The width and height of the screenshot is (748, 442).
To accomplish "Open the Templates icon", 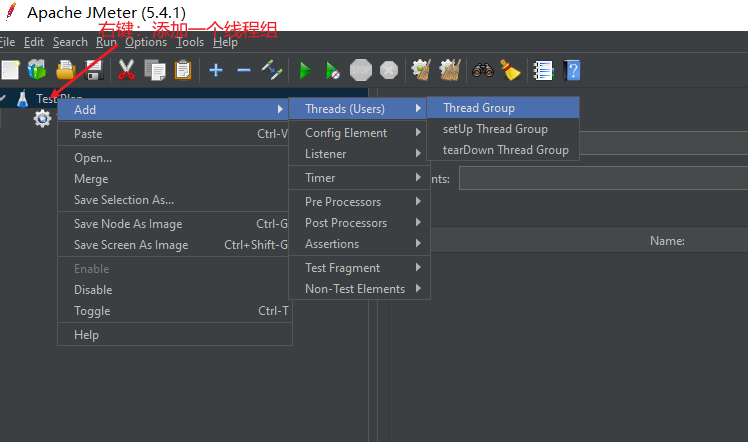I will click(37, 70).
